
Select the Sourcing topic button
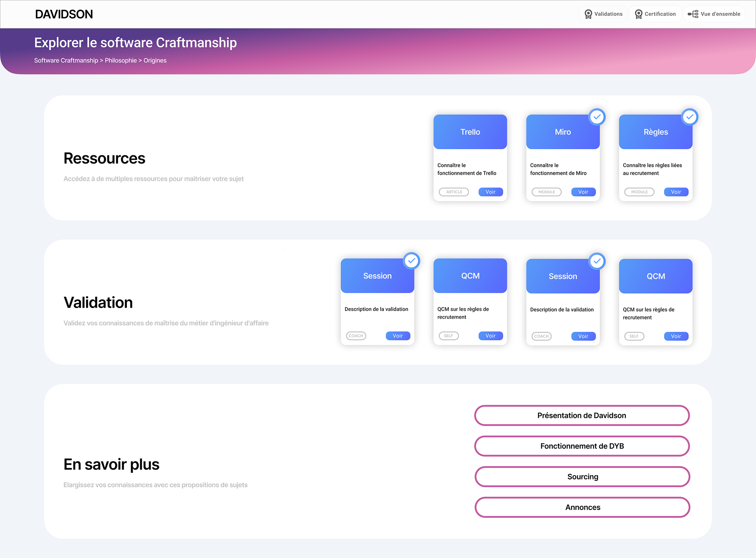[582, 477]
